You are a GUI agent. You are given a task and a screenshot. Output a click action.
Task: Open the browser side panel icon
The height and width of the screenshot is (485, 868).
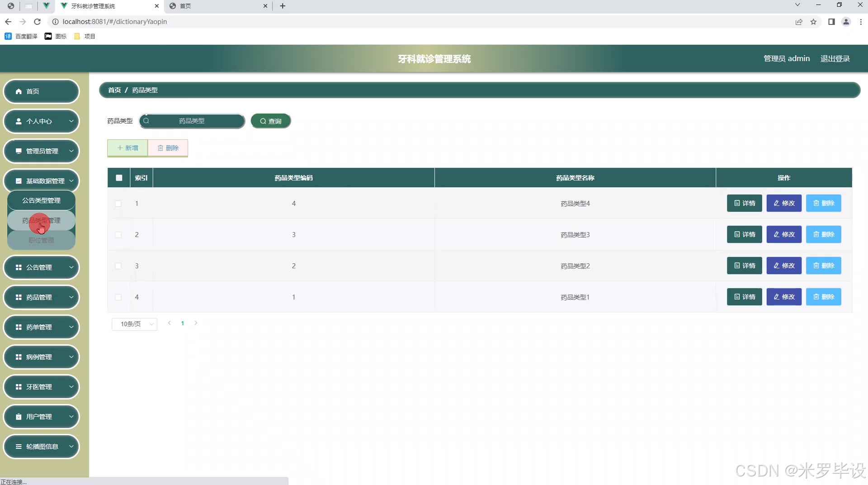831,22
